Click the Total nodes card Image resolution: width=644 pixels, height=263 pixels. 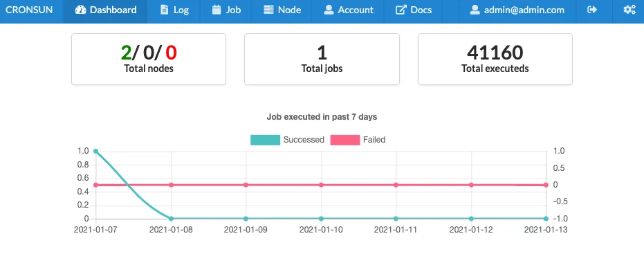point(149,60)
